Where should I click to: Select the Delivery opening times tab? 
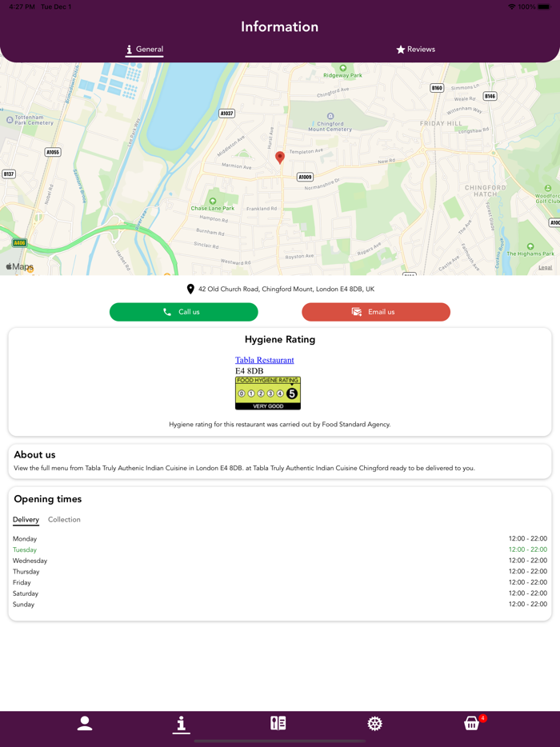tap(26, 520)
